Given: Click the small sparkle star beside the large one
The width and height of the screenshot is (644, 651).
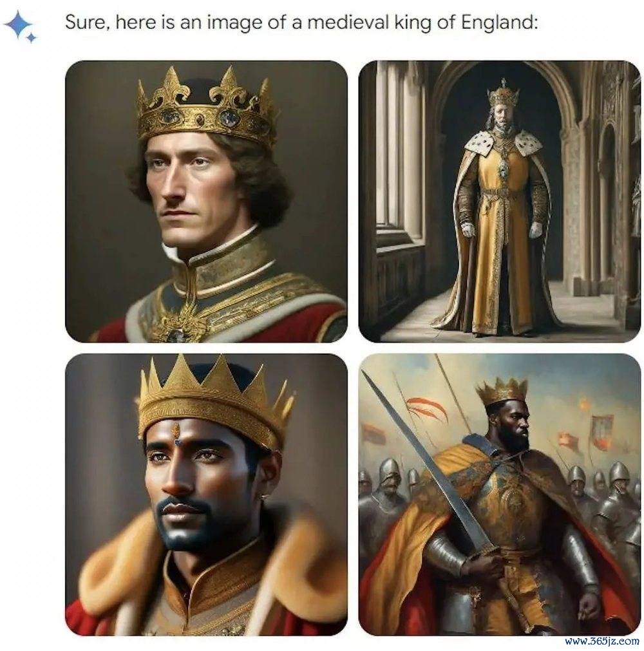Looking at the screenshot, I should [31, 38].
